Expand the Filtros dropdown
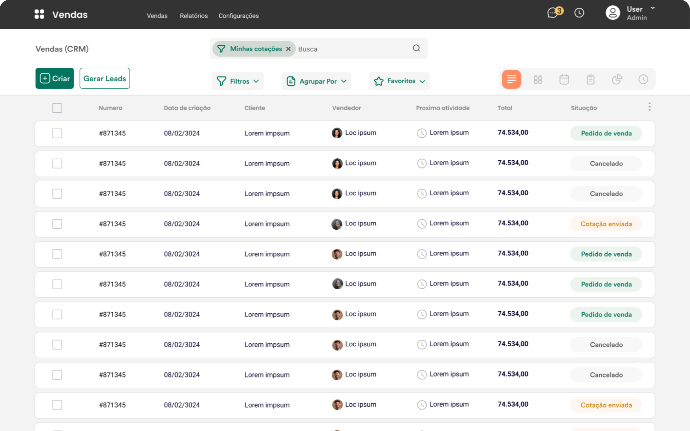Screen dimensions: 690x431 pyautogui.click(x=238, y=81)
